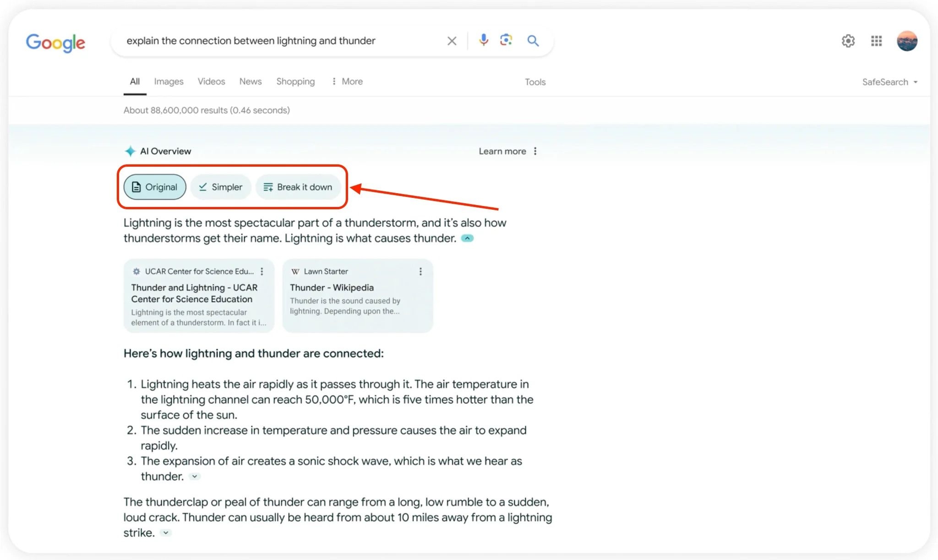Click the AI Overview sparkle icon
Viewport: 938px width, 560px height.
coord(129,151)
